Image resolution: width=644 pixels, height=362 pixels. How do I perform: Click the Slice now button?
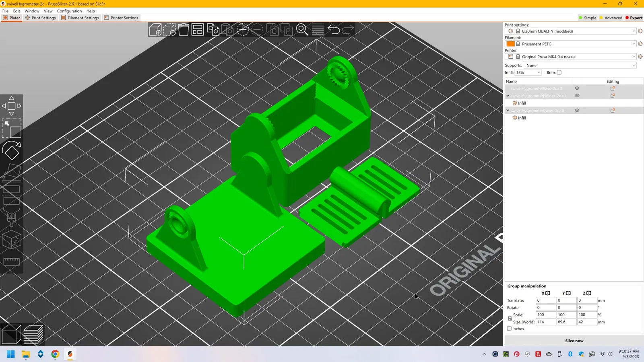574,341
